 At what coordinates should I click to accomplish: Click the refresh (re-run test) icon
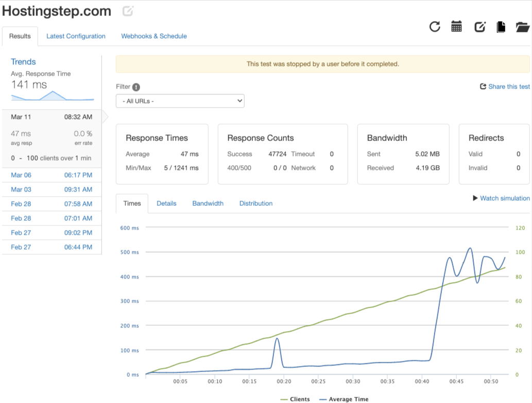[435, 26]
